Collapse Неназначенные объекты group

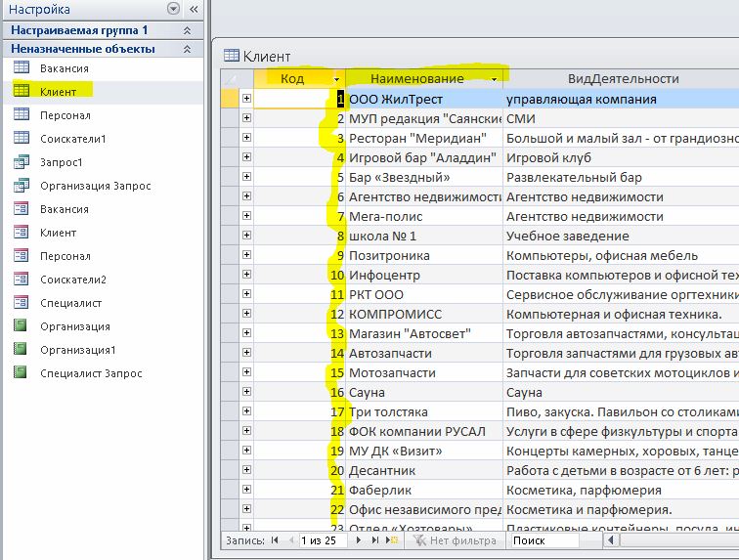pyautogui.click(x=187, y=49)
